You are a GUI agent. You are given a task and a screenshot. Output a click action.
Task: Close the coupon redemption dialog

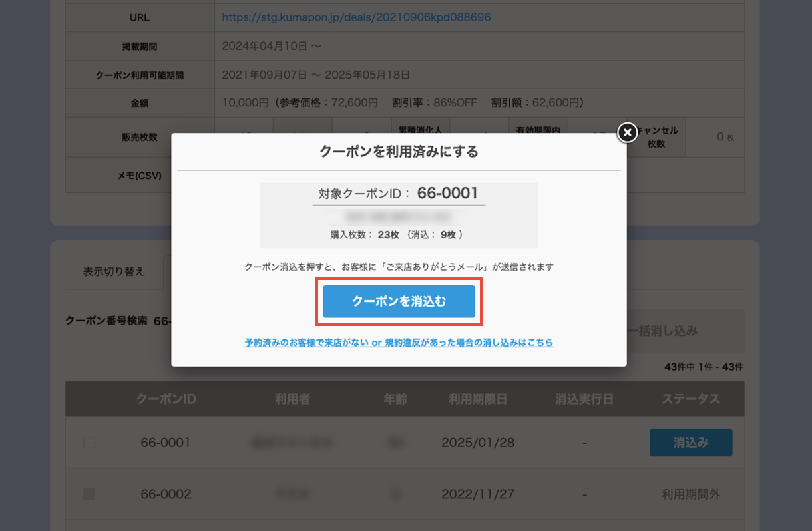[x=627, y=133]
